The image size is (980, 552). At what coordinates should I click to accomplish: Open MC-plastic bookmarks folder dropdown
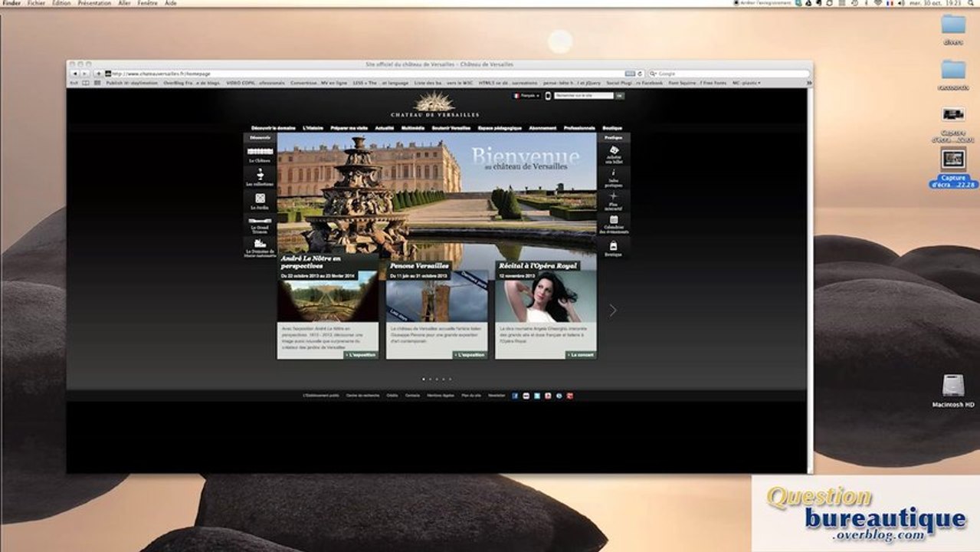point(746,82)
